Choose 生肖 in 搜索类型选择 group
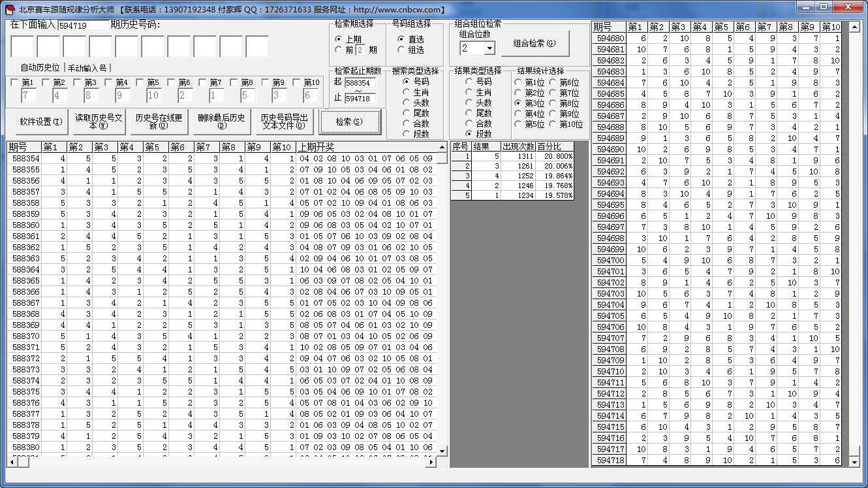The height and width of the screenshot is (488, 868). pyautogui.click(x=406, y=92)
